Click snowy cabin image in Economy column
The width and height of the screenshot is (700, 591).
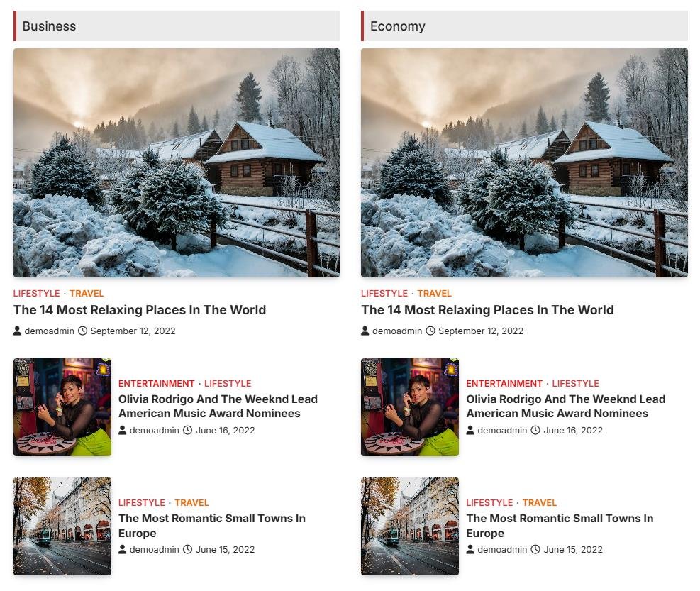point(524,162)
